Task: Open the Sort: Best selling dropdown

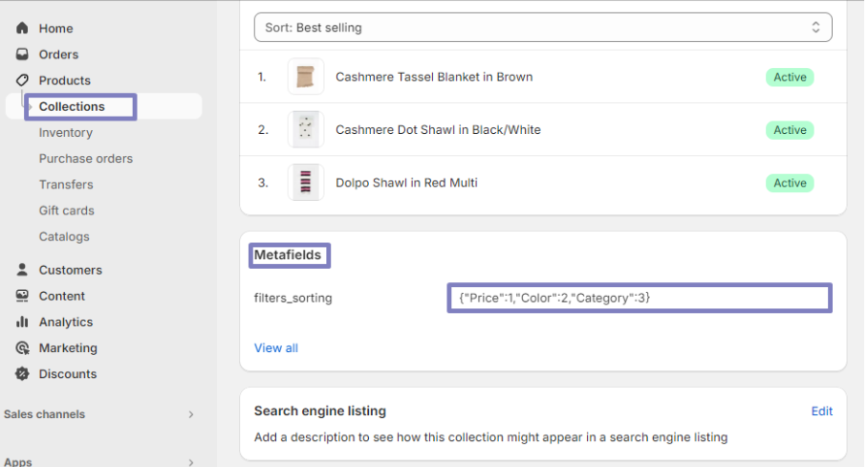Action: click(x=543, y=28)
